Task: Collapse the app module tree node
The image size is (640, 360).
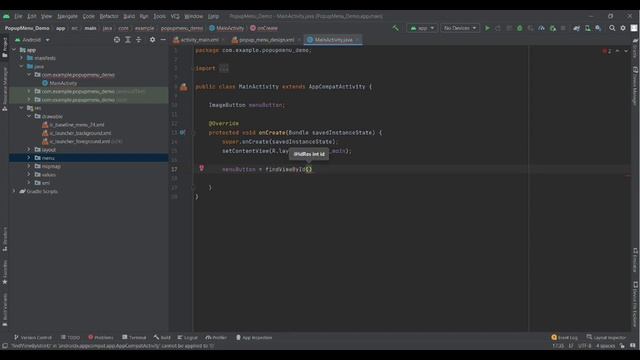Action: point(14,50)
